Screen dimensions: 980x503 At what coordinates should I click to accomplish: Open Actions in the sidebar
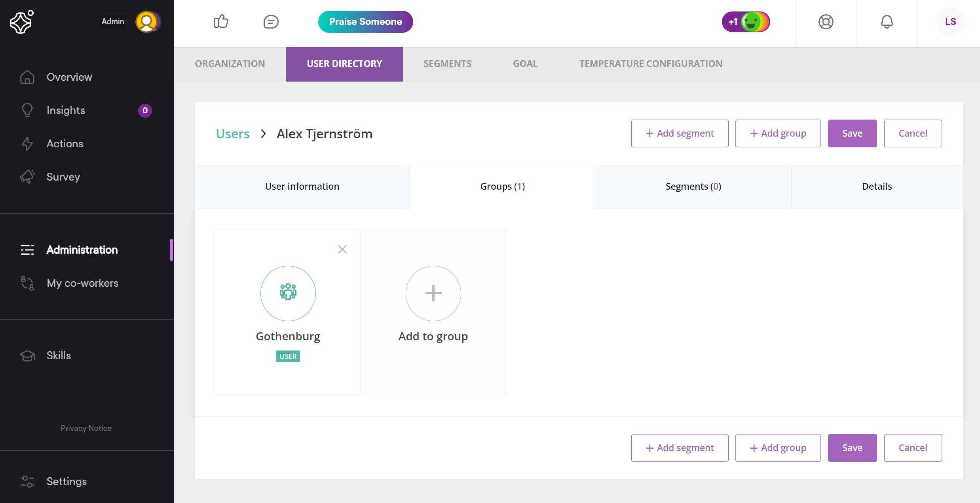click(x=65, y=144)
